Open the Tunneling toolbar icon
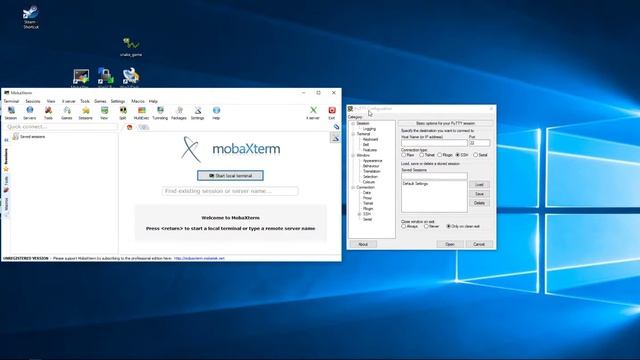The height and width of the screenshot is (360, 640). (160, 113)
